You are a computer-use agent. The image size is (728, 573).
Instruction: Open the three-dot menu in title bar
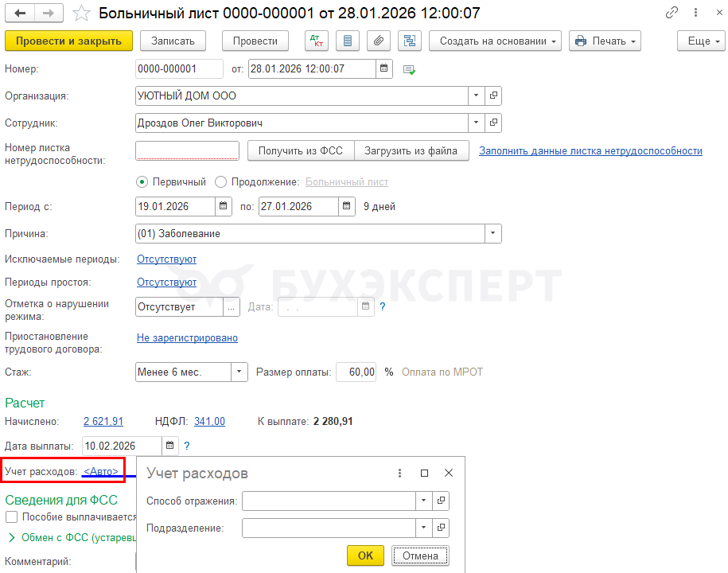[x=695, y=13]
